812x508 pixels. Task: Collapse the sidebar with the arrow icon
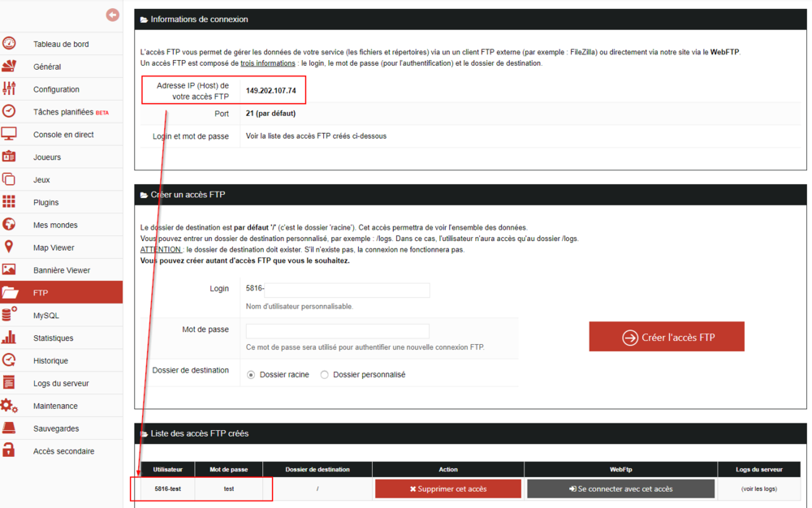(113, 15)
